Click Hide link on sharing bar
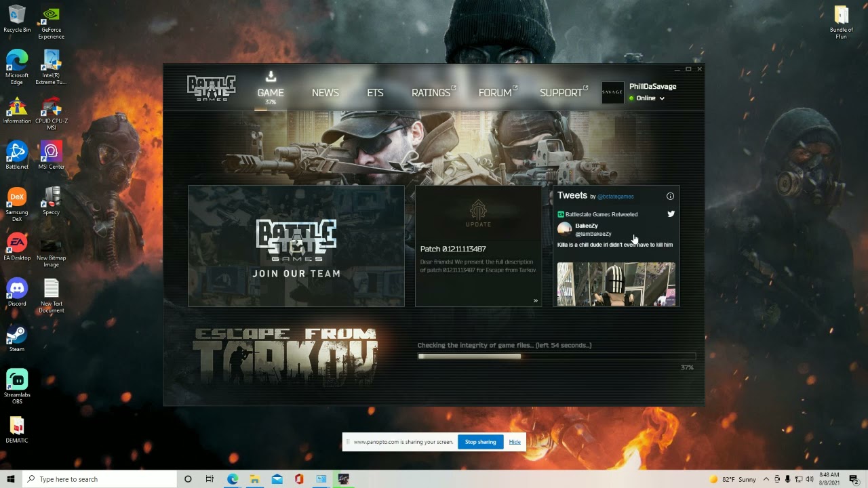868x488 pixels. (x=515, y=442)
